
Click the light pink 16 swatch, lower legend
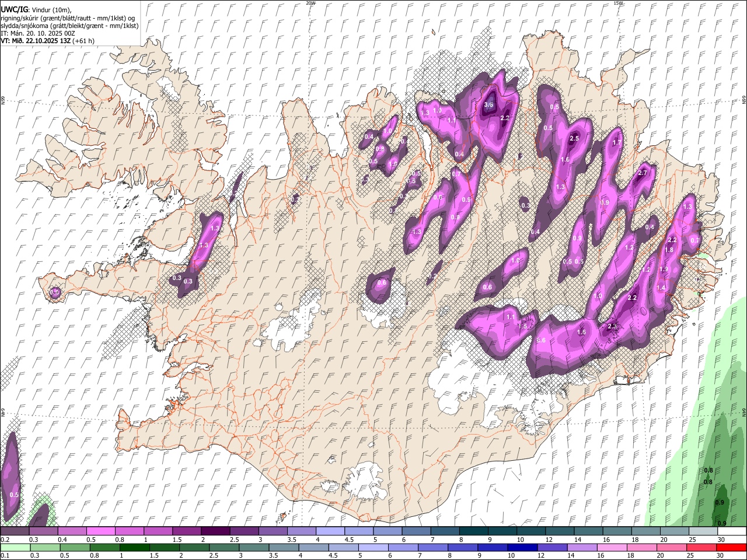(x=613, y=547)
